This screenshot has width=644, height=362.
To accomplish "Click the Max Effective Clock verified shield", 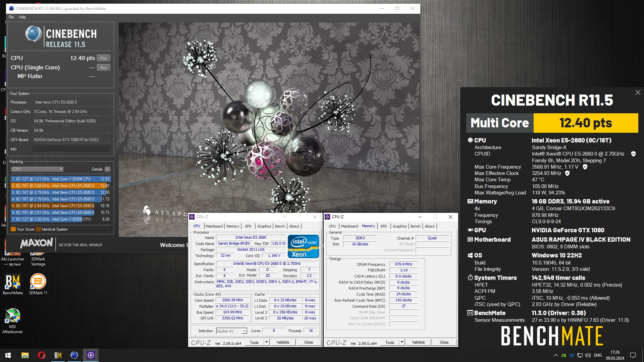I will click(567, 173).
